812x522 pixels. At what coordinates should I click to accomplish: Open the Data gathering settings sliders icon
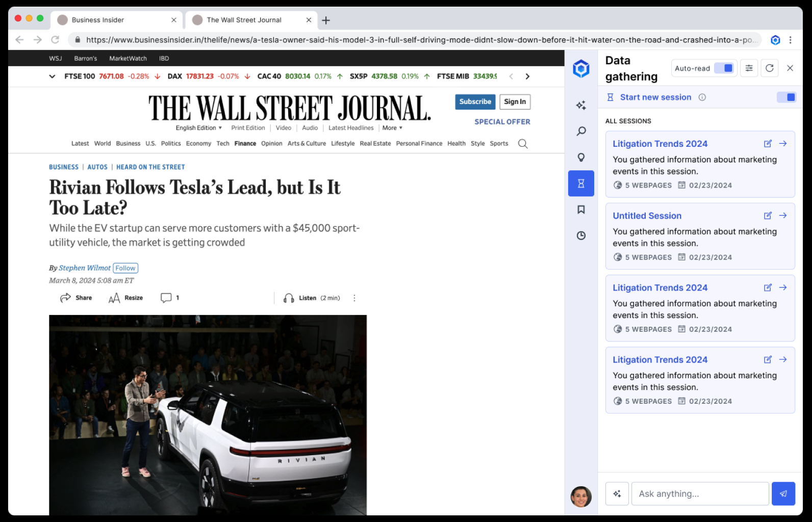pyautogui.click(x=749, y=68)
